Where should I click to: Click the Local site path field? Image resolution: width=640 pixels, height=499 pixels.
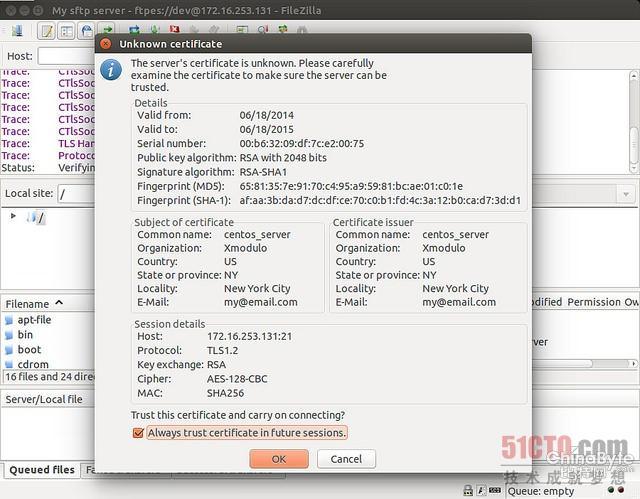pos(77,194)
